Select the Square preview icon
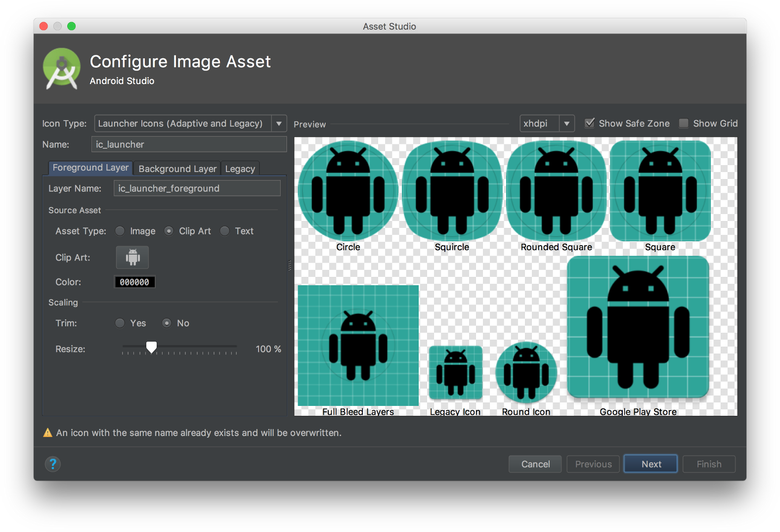Screen dimensions: 780x532 (660, 191)
